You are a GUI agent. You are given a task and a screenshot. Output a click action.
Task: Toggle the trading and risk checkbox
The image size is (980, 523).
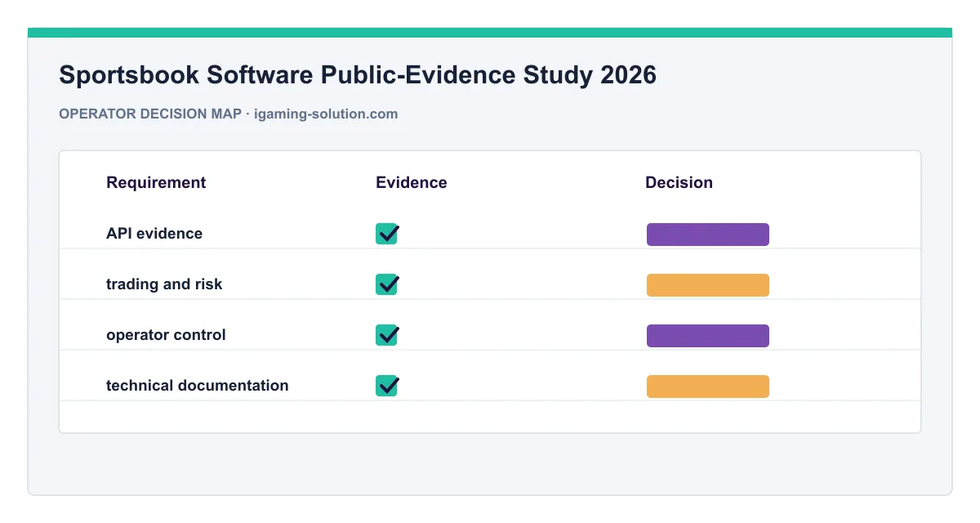point(387,284)
